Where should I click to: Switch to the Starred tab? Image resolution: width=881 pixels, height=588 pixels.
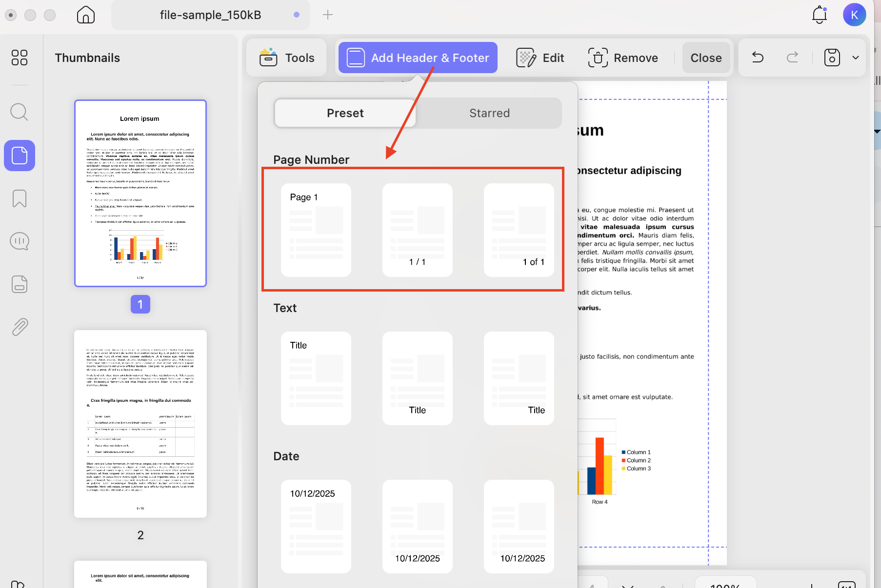489,113
